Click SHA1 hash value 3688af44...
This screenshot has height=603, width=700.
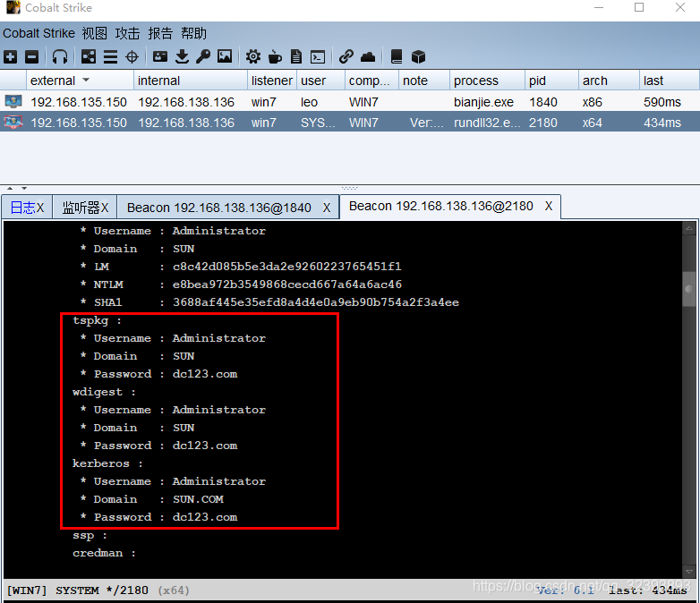(x=316, y=302)
